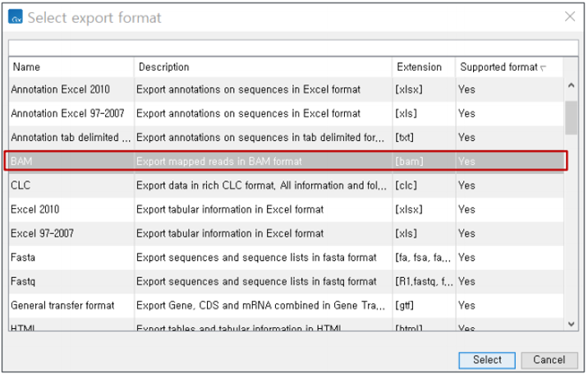Image resolution: width=588 pixels, height=374 pixels.
Task: Sort by the Extension column header
Action: click(423, 67)
